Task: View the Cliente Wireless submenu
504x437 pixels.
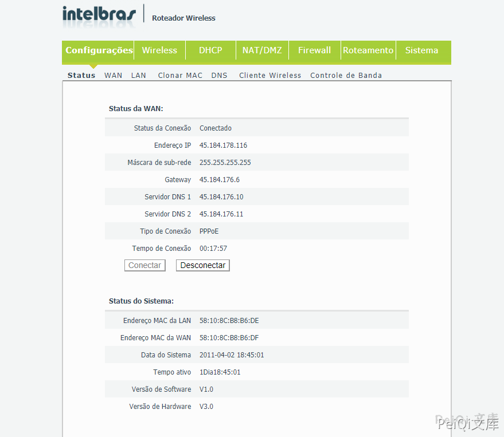Action: (x=270, y=76)
